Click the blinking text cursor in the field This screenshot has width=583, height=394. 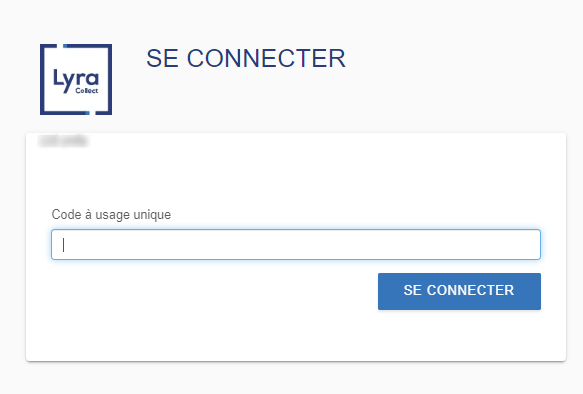coord(64,245)
